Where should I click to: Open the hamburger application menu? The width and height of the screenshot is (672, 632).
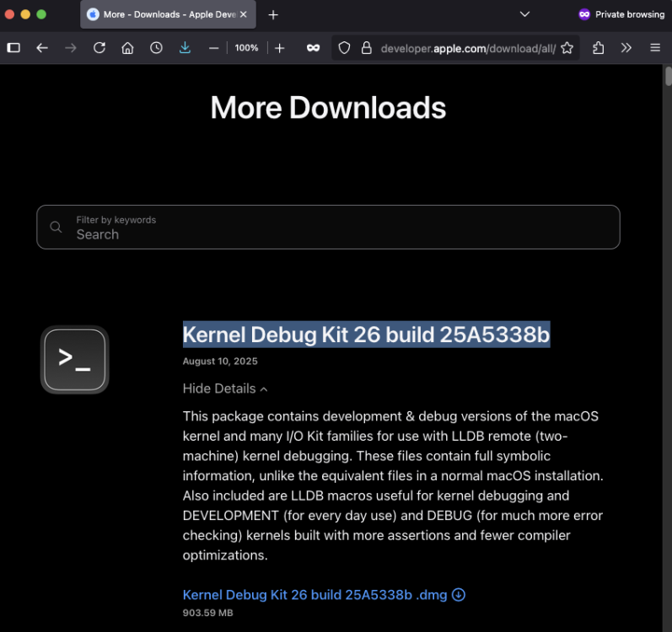655,47
